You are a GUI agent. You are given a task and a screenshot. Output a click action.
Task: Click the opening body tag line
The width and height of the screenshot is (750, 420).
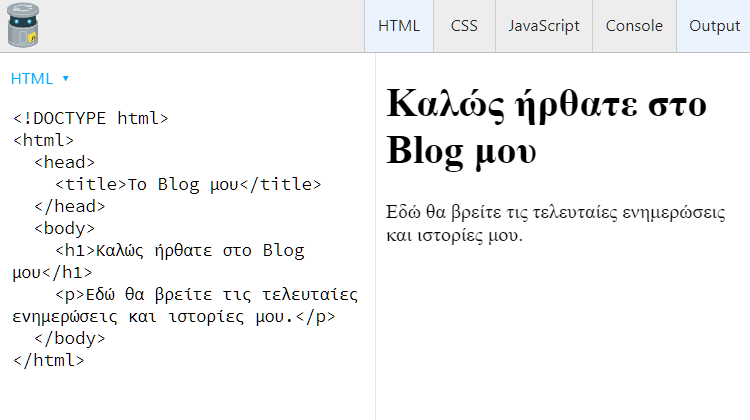click(x=64, y=228)
